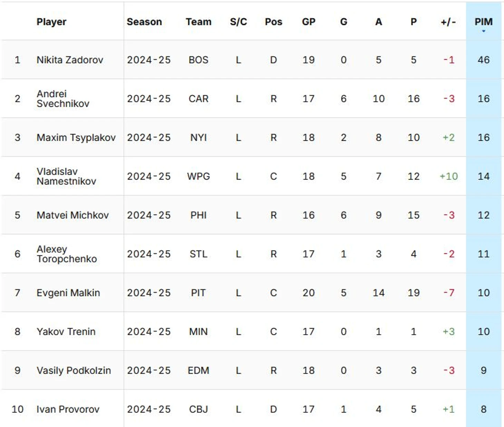
Task: Sort by Player column header
Action: click(51, 22)
